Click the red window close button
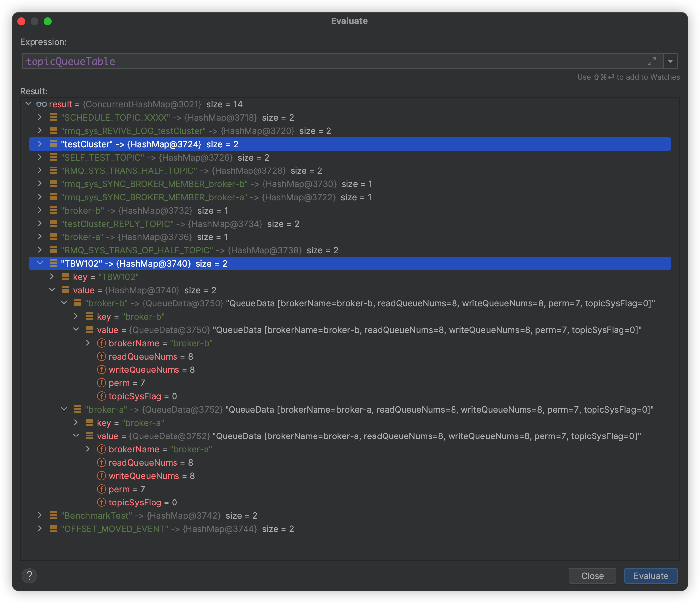Image resolution: width=700 pixels, height=603 pixels. click(21, 21)
